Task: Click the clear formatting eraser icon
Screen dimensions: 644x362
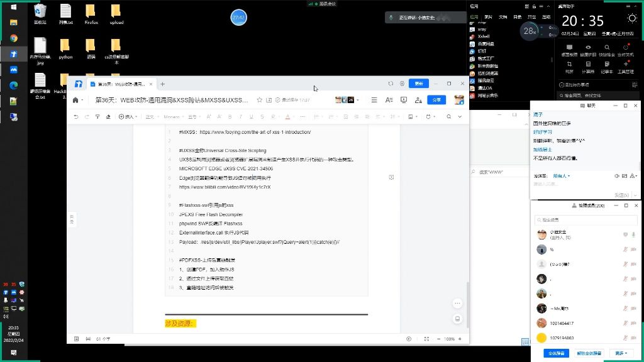Action: point(108,116)
